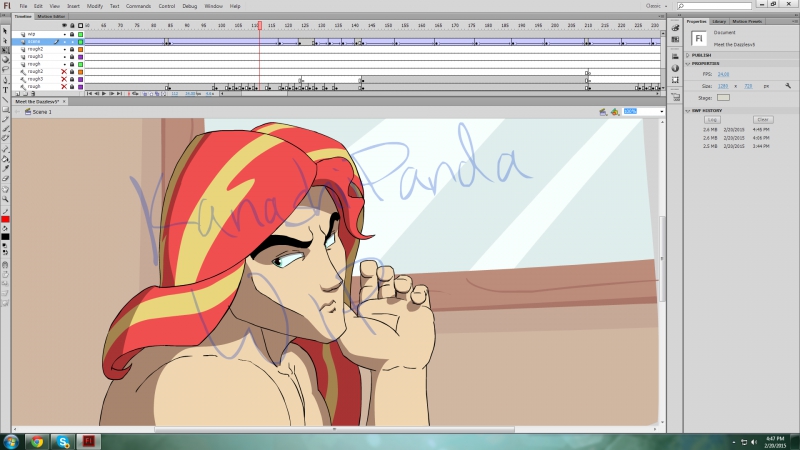This screenshot has height=450, width=800.
Task: Select the Hand tool
Action: click(x=5, y=189)
